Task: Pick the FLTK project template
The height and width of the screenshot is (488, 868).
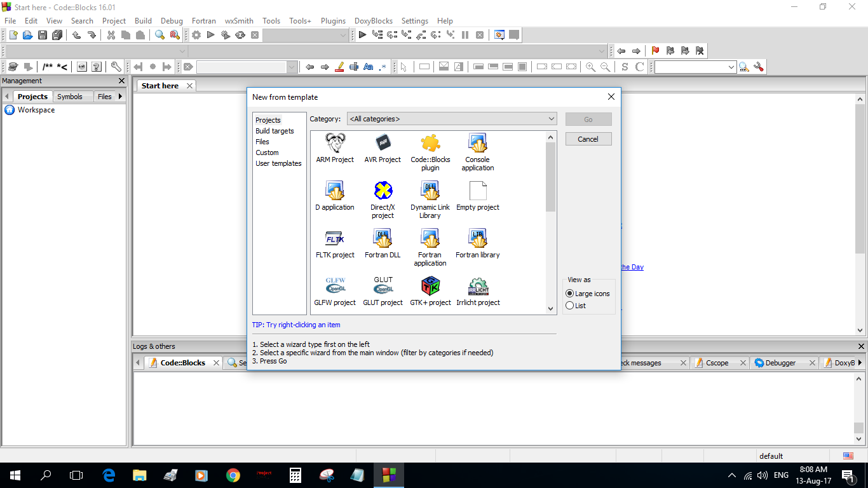Action: 335,243
